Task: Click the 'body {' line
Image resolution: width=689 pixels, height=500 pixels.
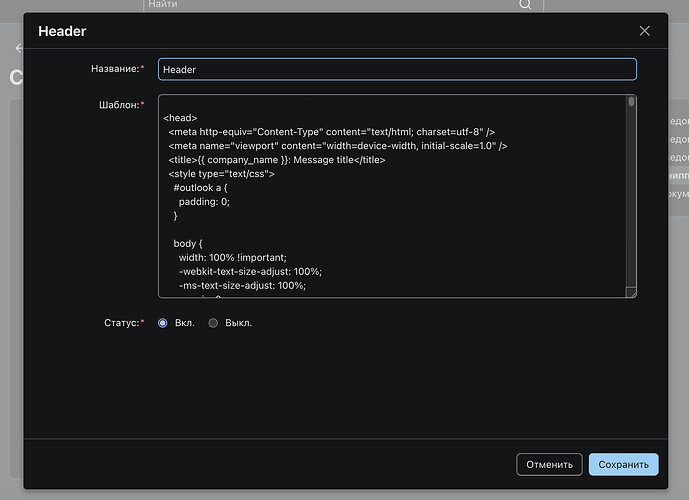Action: [188, 243]
